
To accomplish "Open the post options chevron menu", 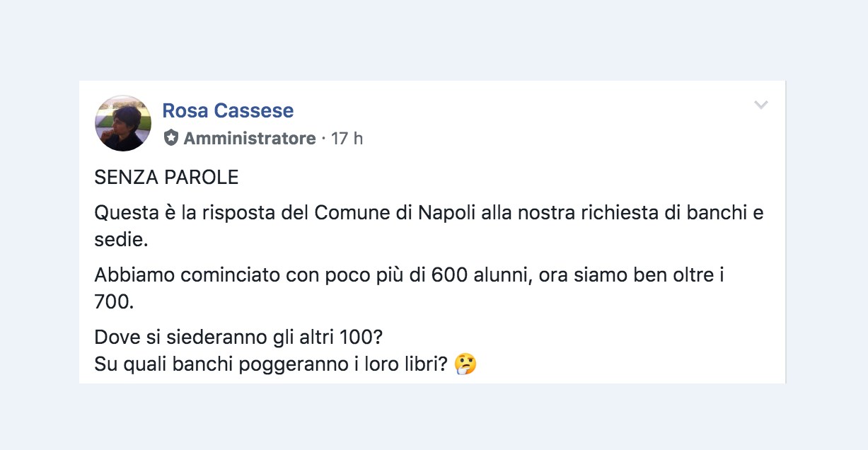I will tap(761, 105).
